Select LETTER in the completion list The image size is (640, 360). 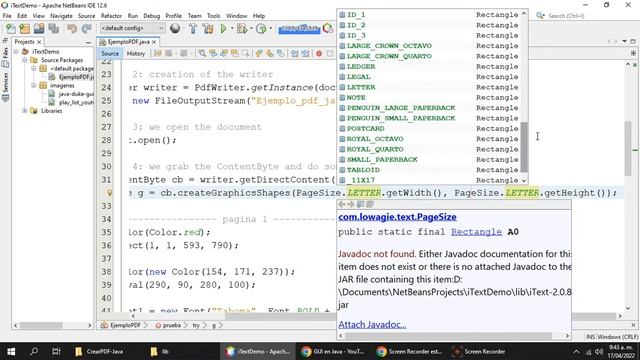tap(429, 87)
